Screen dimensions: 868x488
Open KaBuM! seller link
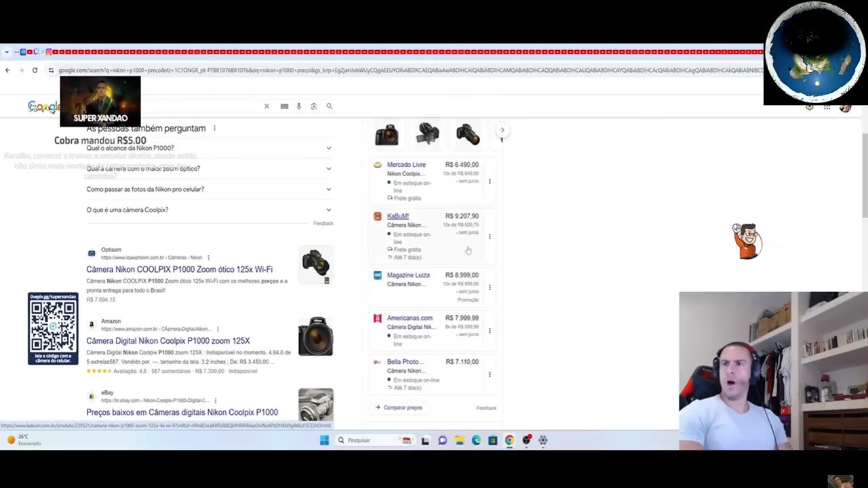pos(398,216)
